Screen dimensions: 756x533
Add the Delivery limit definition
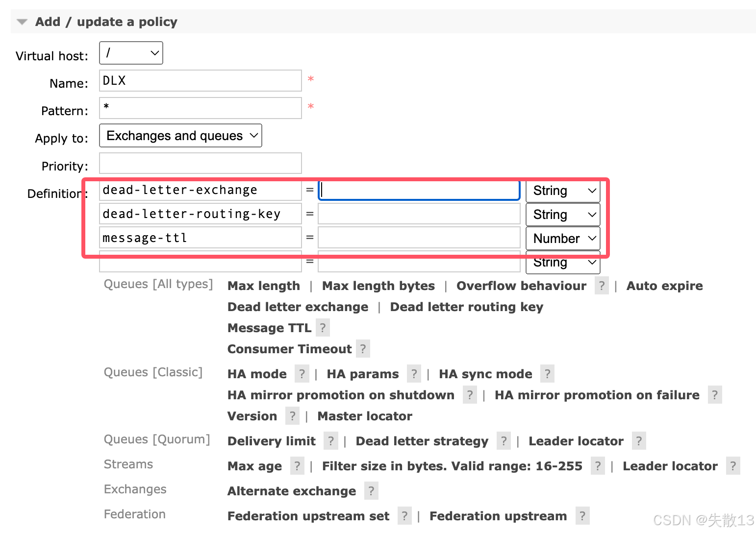click(272, 441)
